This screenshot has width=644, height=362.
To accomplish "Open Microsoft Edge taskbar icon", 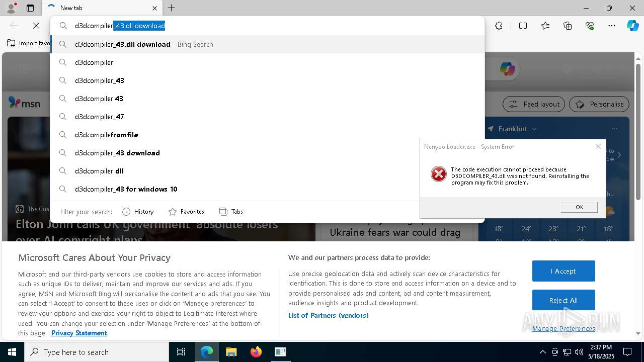I will (x=207, y=352).
